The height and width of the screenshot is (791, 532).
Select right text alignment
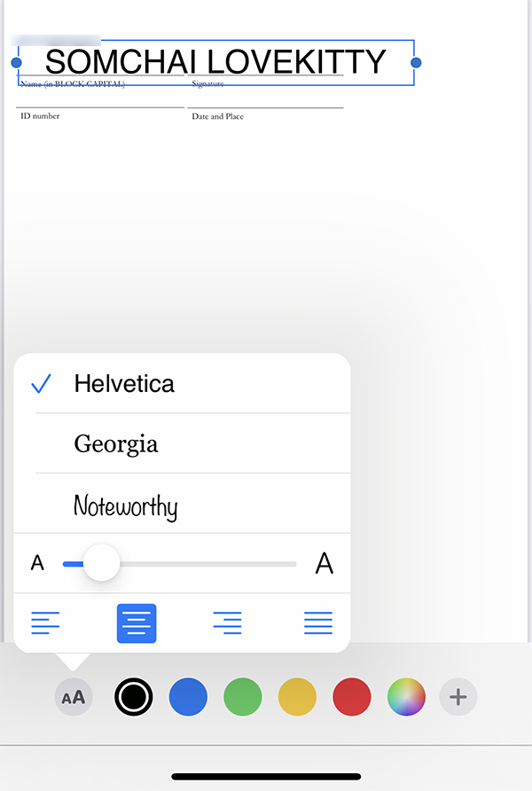pos(227,623)
